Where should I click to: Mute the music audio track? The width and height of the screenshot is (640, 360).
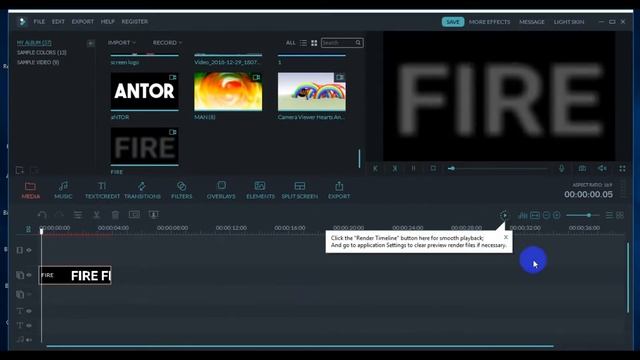(29, 340)
